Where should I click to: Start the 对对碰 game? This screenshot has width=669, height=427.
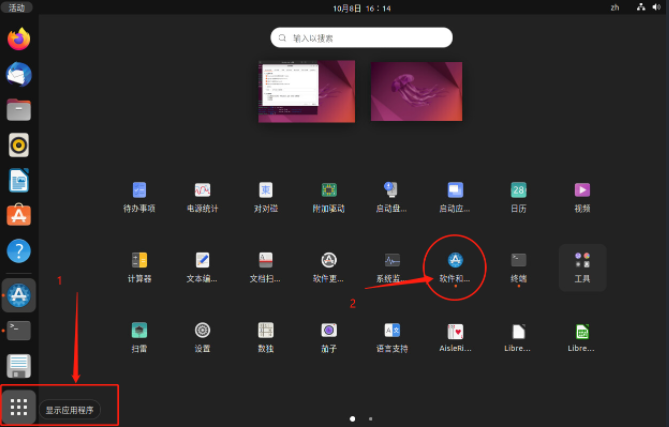tap(266, 197)
